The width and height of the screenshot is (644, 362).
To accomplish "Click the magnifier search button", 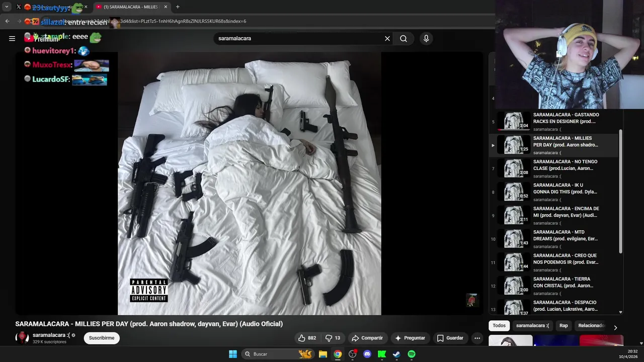I will (x=404, y=38).
